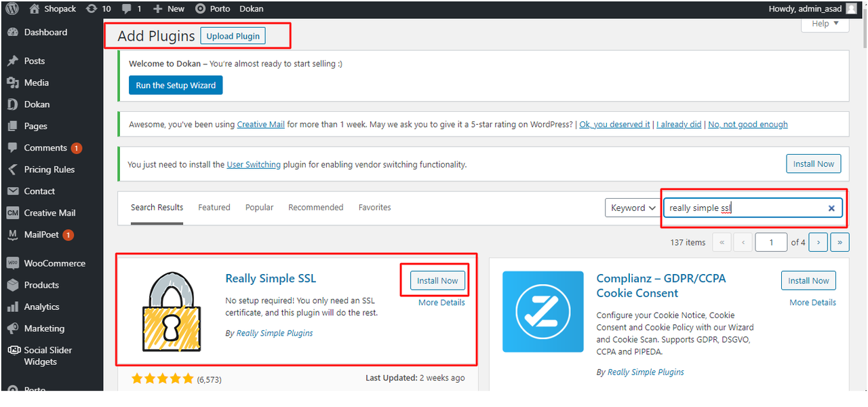
Task: Click the Howdy, admin_asad account text
Action: [x=805, y=9]
